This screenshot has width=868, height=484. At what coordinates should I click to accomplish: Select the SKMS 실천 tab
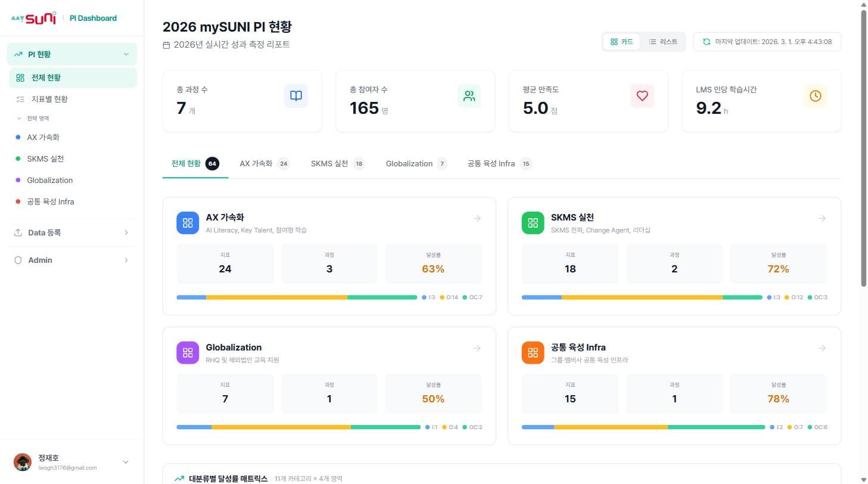tap(338, 163)
